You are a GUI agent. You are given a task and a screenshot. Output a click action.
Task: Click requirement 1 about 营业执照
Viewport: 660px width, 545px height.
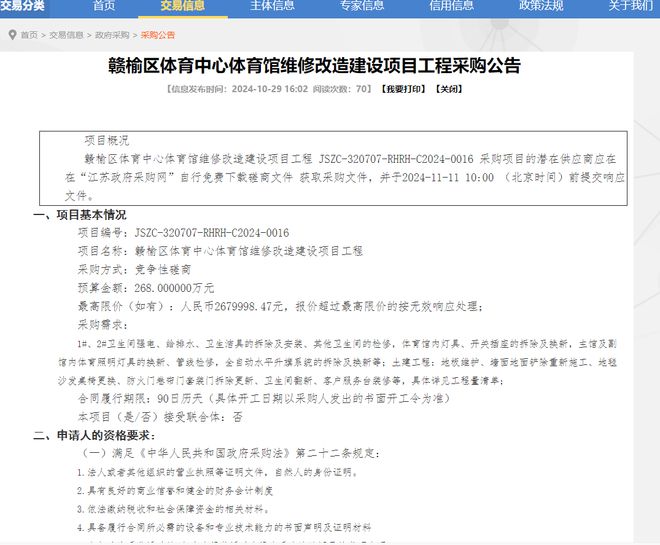coord(217,473)
